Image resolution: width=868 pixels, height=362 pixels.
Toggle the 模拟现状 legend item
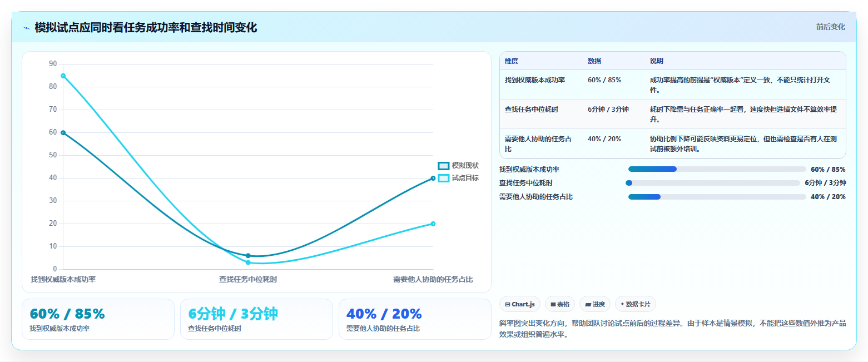458,166
